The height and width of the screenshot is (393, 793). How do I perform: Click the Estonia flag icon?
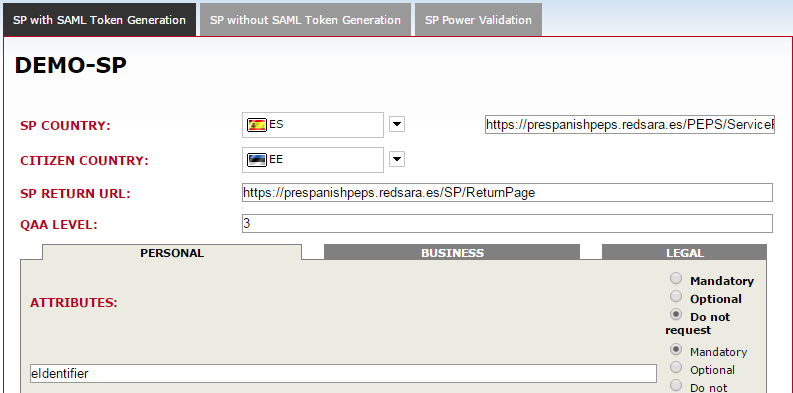pyautogui.click(x=256, y=160)
